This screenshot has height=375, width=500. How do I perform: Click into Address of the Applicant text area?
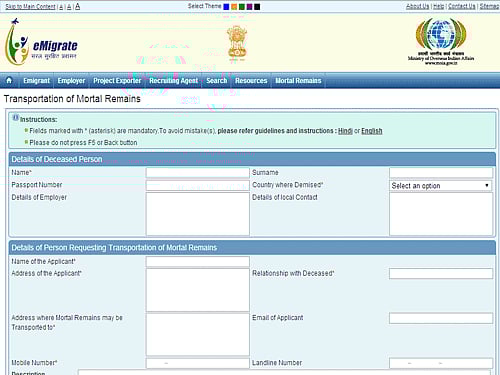(x=197, y=290)
